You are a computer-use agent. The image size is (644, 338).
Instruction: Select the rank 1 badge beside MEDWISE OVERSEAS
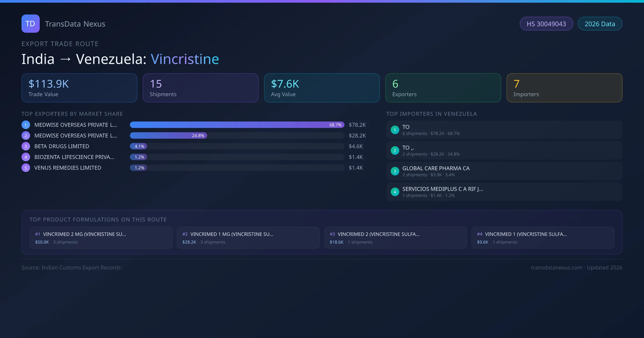25,124
